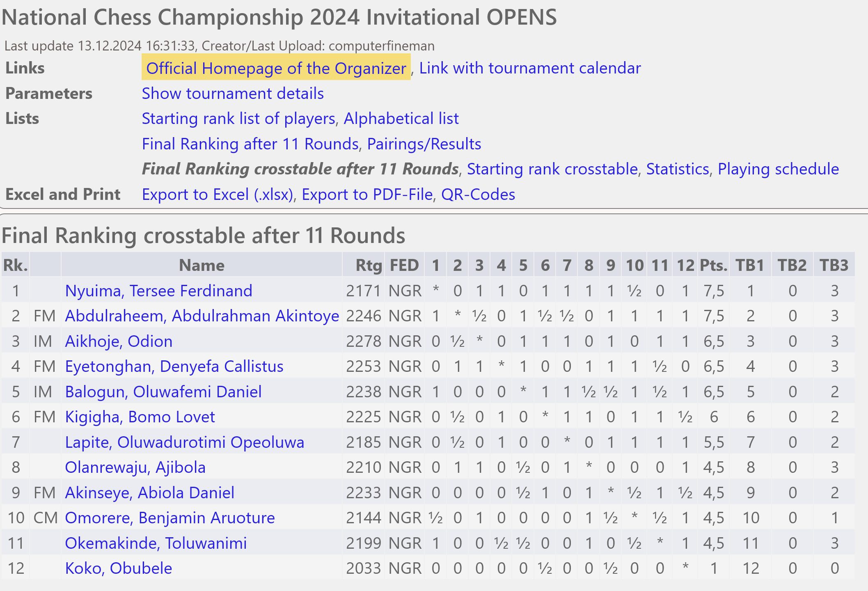Export to Excel (.xlsx)

(x=218, y=195)
